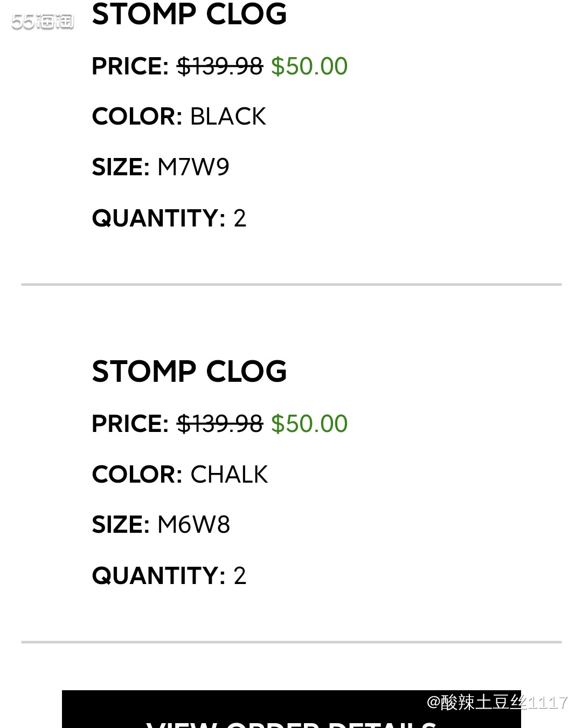Click the quantity 2 under size M7W9
The width and height of the screenshot is (582, 728).
click(240, 218)
